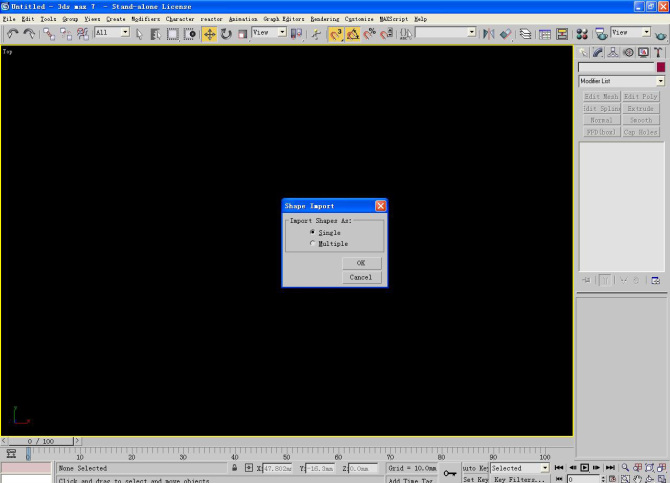Toggle Angle Snap button
Image resolution: width=670 pixels, height=483 pixels.
pyautogui.click(x=353, y=34)
